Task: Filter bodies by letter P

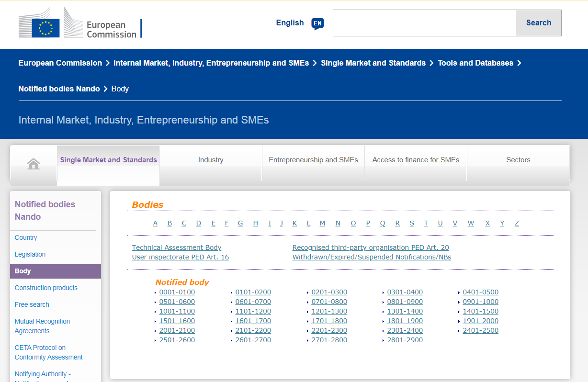Action: click(x=368, y=223)
